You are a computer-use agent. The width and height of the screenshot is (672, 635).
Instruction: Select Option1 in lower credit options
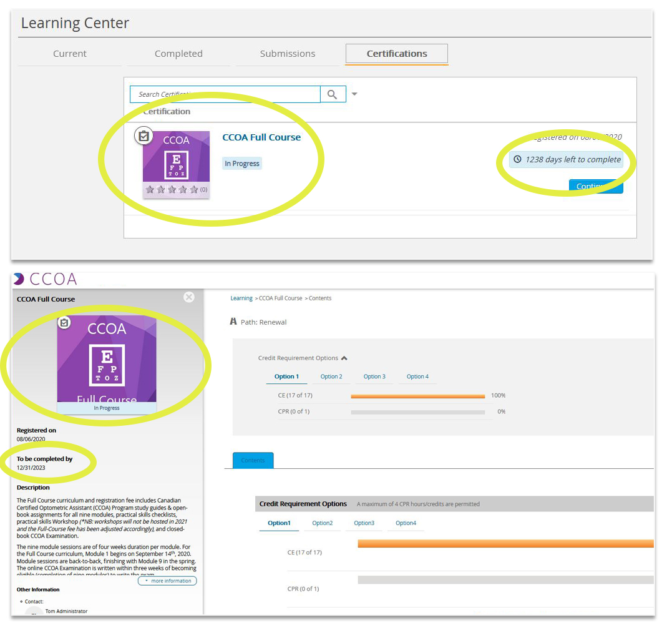[x=279, y=523]
